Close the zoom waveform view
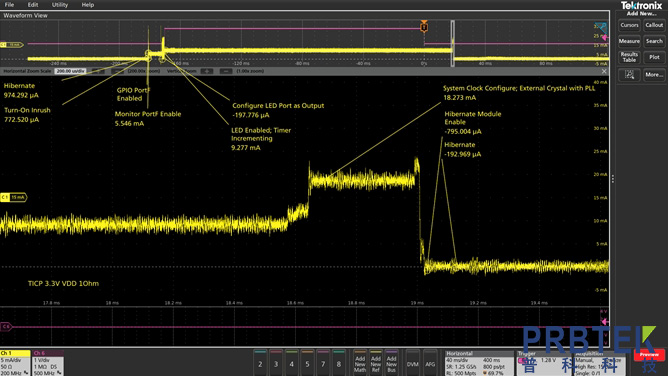 (x=604, y=71)
